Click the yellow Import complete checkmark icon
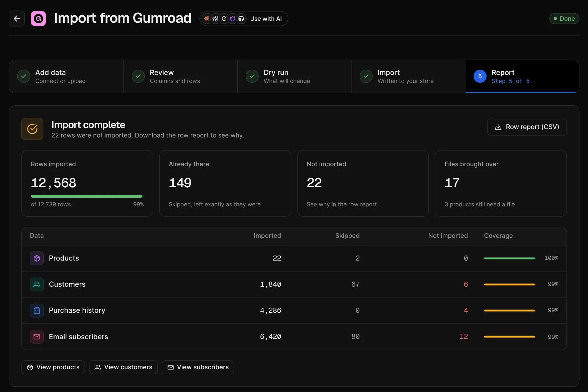 [32, 129]
